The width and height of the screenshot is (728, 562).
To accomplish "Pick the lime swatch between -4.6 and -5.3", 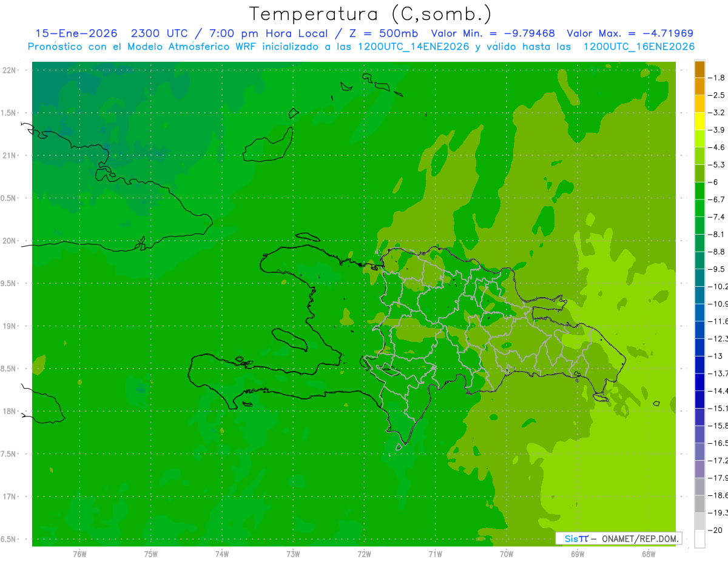I will [x=699, y=156].
